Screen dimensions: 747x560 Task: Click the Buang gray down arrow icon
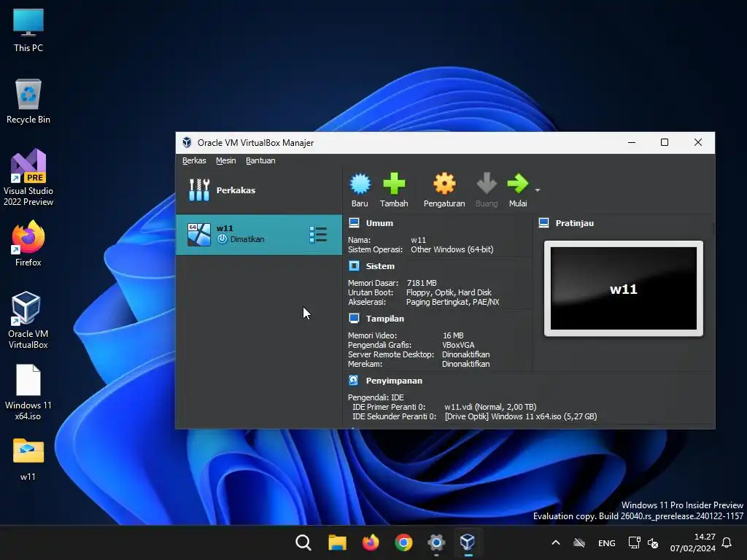coord(487,184)
